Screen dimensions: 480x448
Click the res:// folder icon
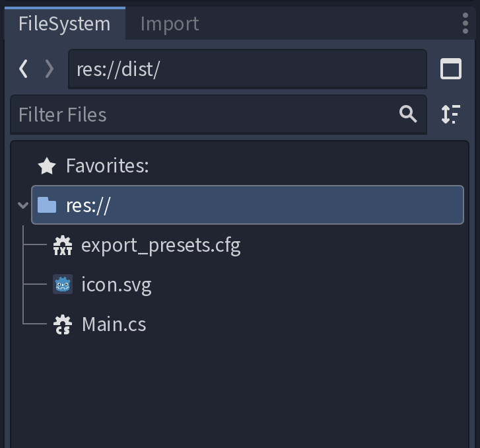pos(47,205)
